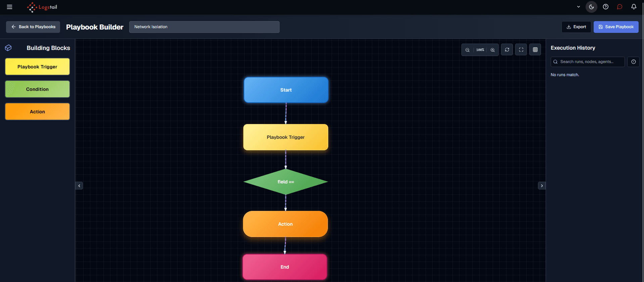The height and width of the screenshot is (282, 644).
Task: Reset canvas view with refresh icon
Action: (507, 50)
